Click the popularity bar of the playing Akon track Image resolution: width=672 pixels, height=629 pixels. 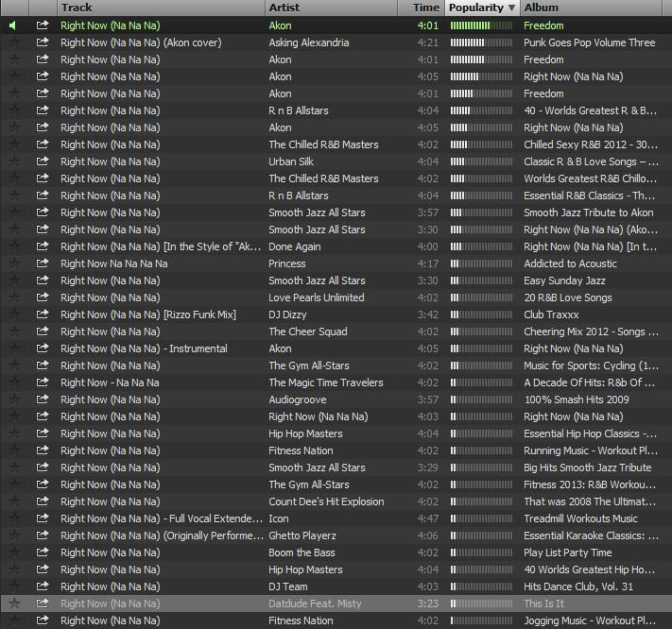[x=482, y=25]
